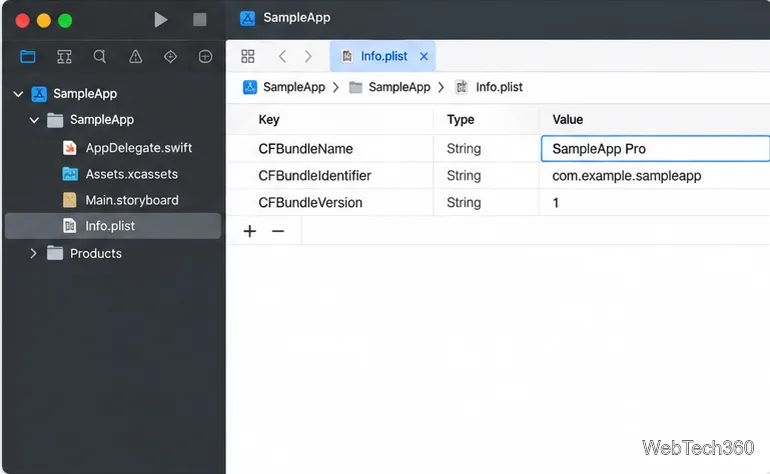Viewport: 770px width, 474px height.
Task: Click the Key column header
Action: 269,119
